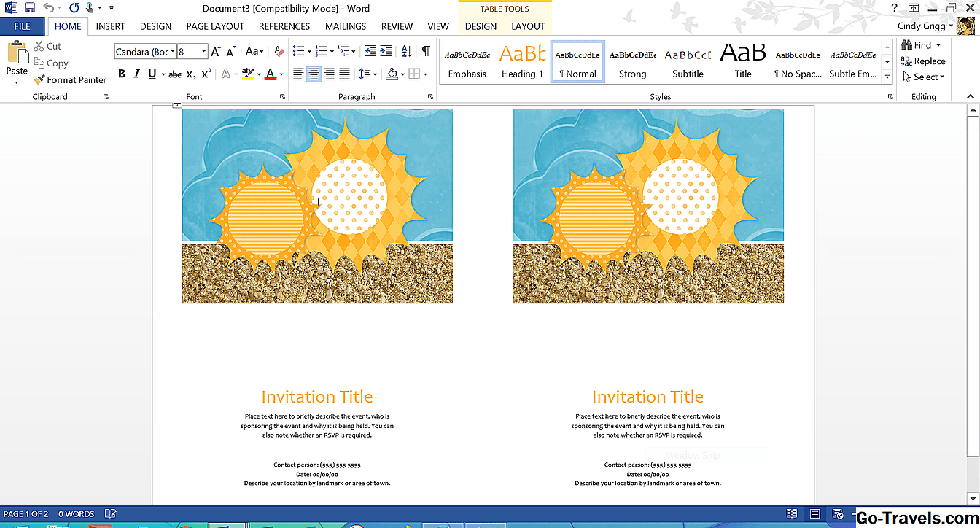Toggle Superscript formatting

click(206, 74)
